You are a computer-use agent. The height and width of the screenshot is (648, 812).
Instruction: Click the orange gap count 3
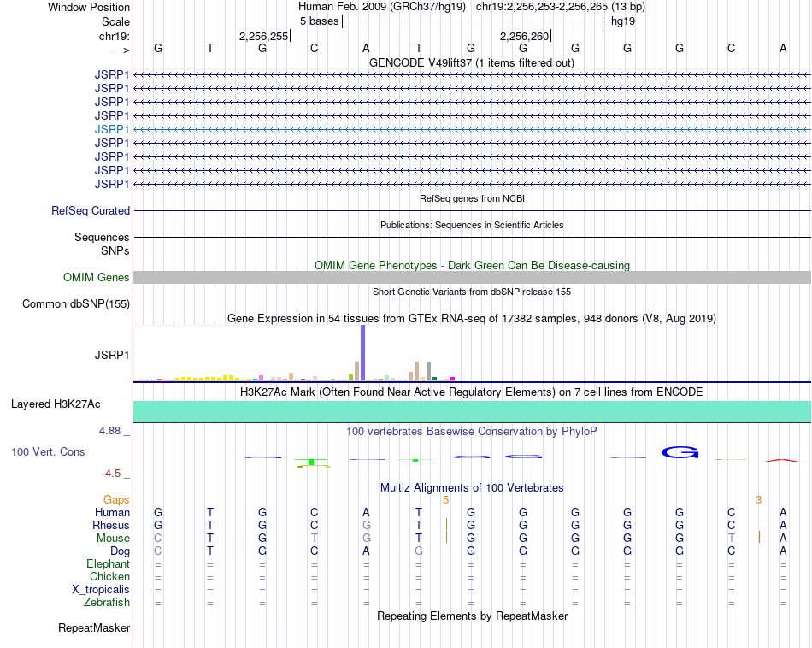(759, 500)
